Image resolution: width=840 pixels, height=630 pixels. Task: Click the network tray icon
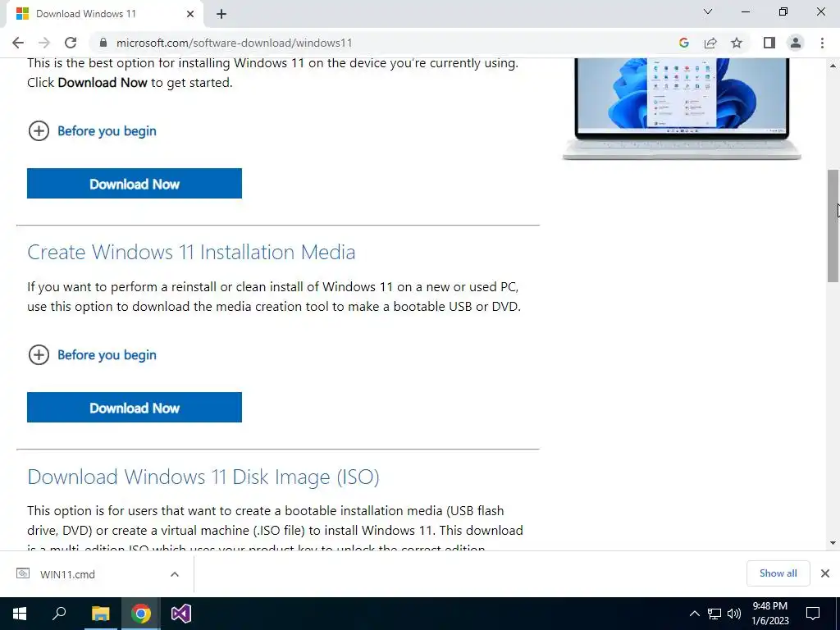714,614
